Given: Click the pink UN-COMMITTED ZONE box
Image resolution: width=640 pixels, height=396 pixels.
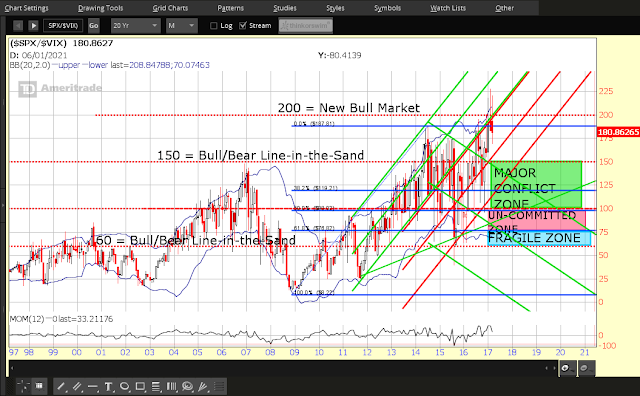Looking at the screenshot, I should (537, 221).
